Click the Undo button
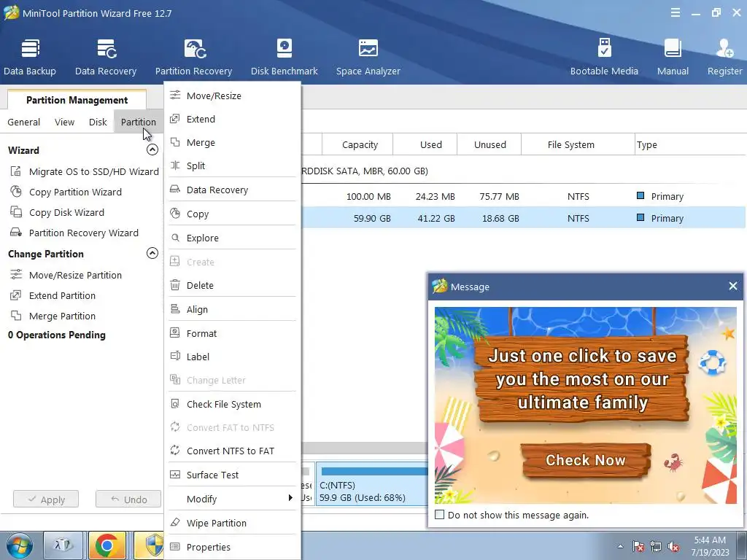Screen dimensions: 747x560 point(128,499)
